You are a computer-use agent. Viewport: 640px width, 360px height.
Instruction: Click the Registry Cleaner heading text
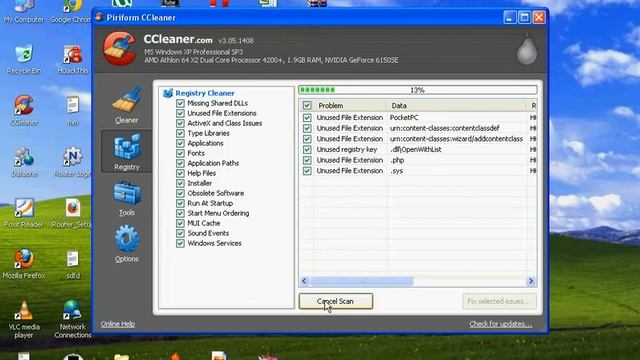205,93
